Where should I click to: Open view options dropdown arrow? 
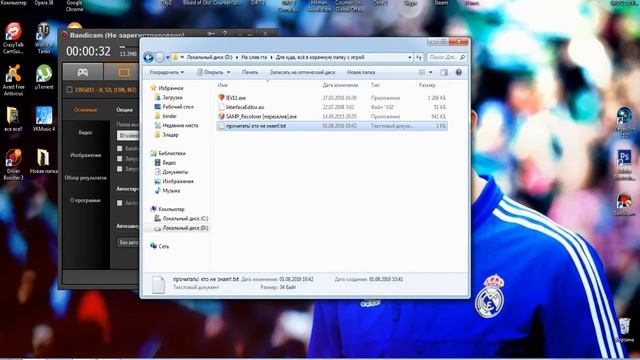[x=430, y=72]
